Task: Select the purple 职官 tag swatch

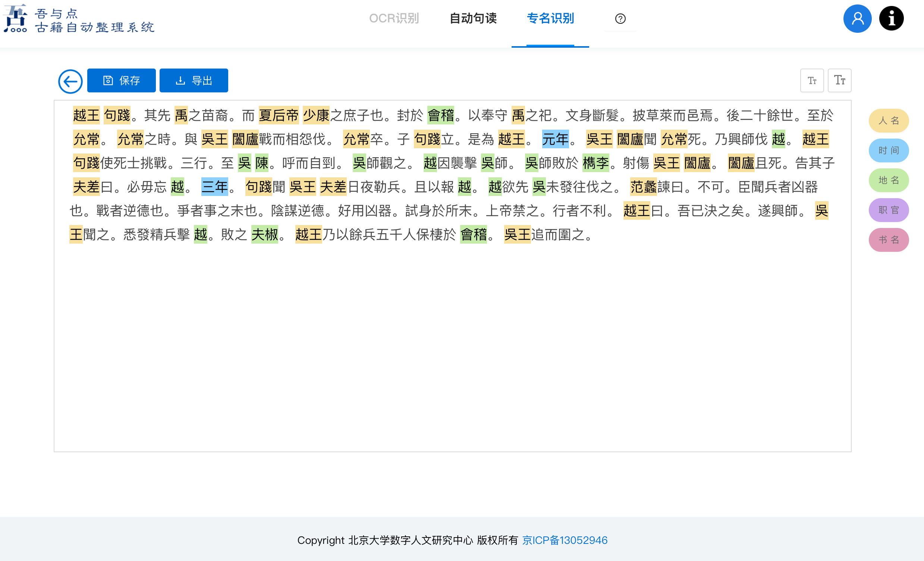Action: click(888, 210)
